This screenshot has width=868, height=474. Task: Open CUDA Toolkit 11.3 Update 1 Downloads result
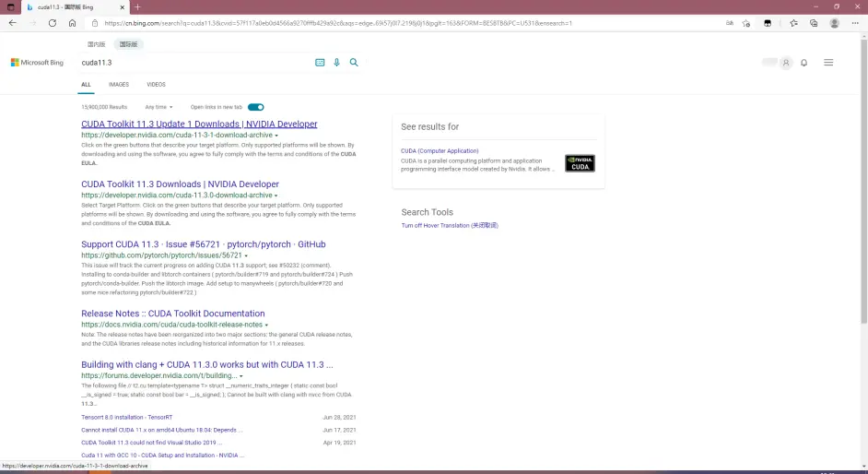click(x=199, y=124)
